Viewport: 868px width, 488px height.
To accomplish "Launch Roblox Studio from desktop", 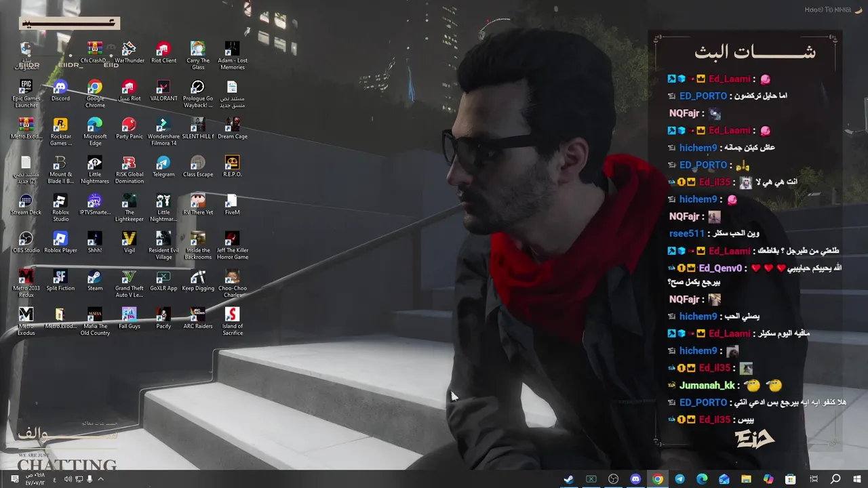I will pos(60,207).
